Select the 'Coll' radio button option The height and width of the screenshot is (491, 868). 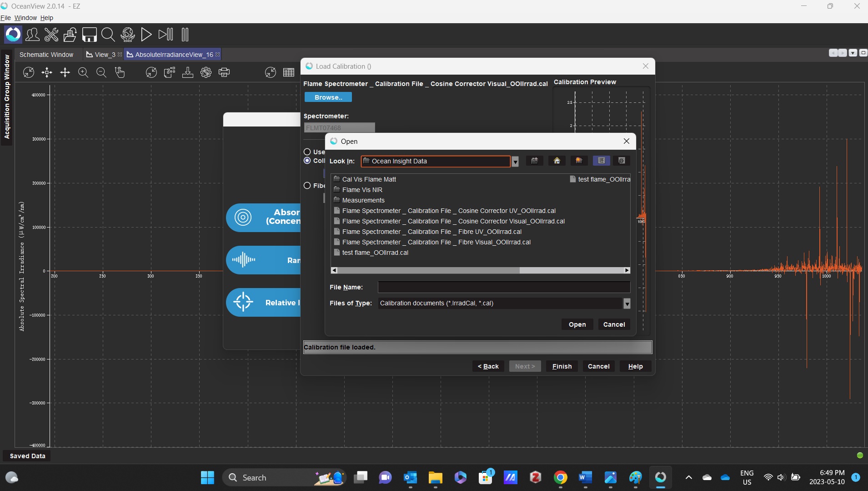point(307,161)
